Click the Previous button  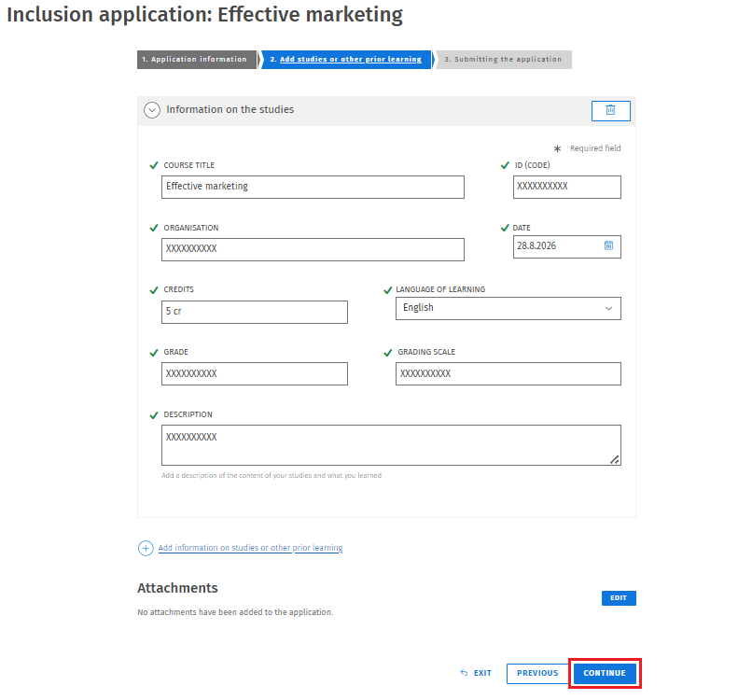point(537,673)
